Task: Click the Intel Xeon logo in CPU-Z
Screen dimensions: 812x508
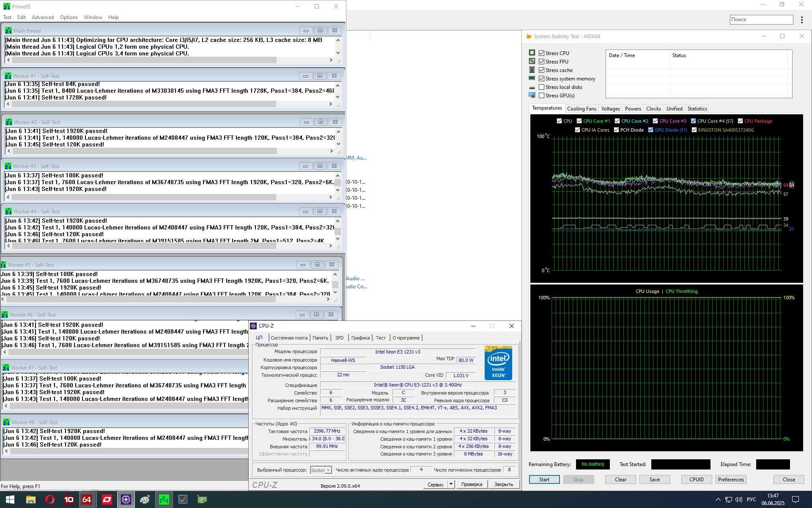Action: click(x=498, y=363)
